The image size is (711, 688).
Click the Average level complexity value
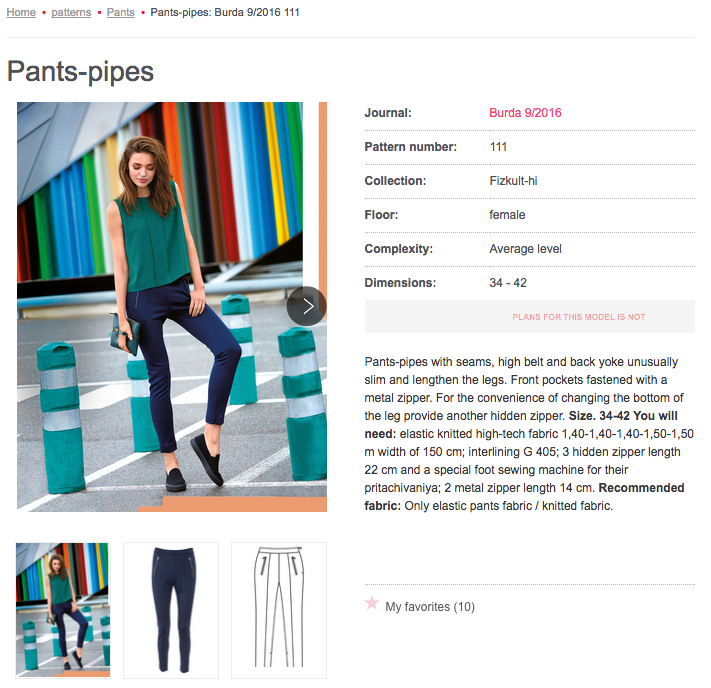point(526,249)
